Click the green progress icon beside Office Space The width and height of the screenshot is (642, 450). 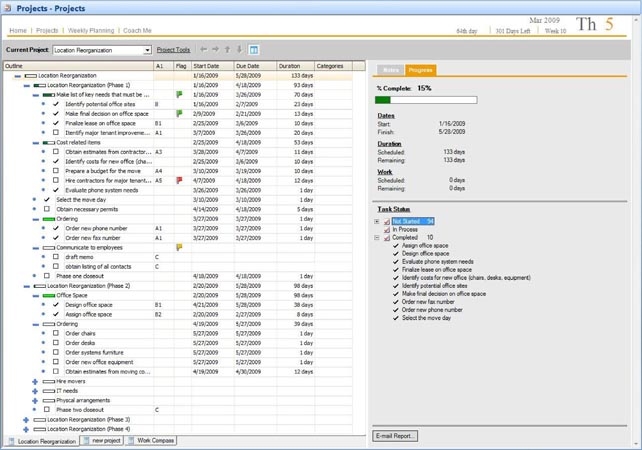coord(49,295)
